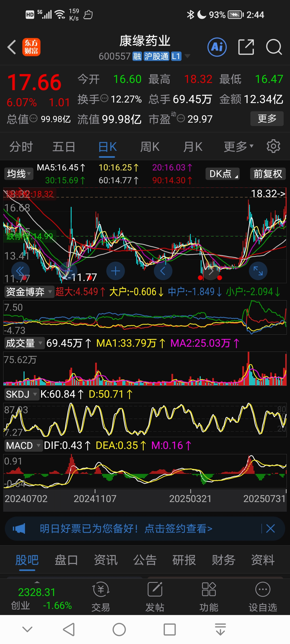This screenshot has height=644, width=290.
Task: Tap Android recent apps button
Action: pyautogui.click(x=170, y=630)
